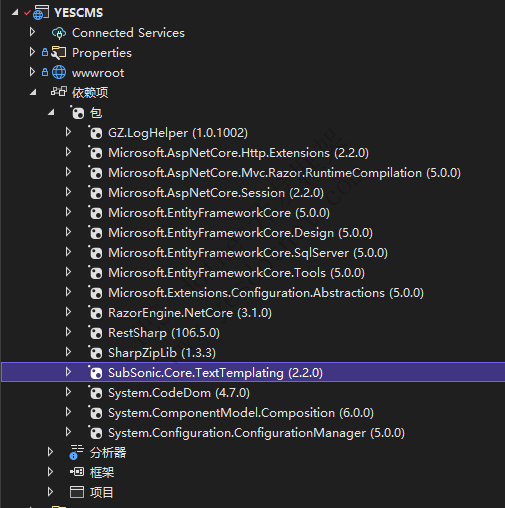The height and width of the screenshot is (508, 505).
Task: Select RazorEngine.NetCore (3.1.0)
Action: click(x=190, y=313)
